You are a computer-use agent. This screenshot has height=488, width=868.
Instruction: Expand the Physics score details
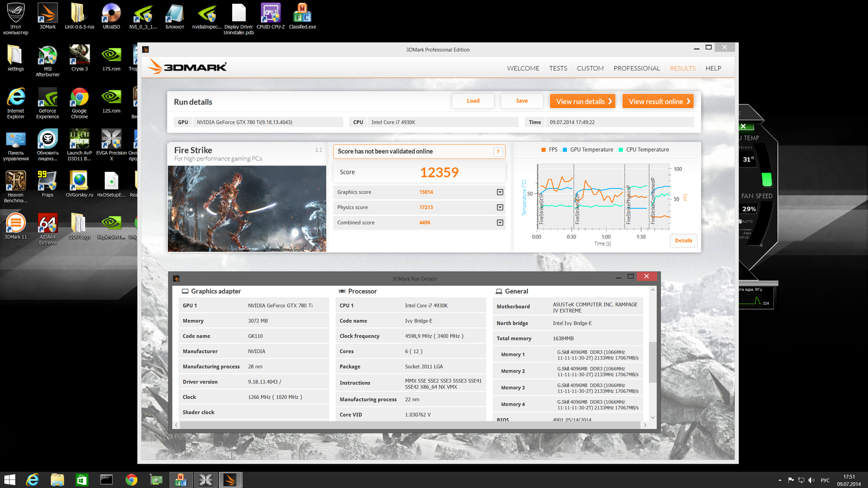click(500, 207)
